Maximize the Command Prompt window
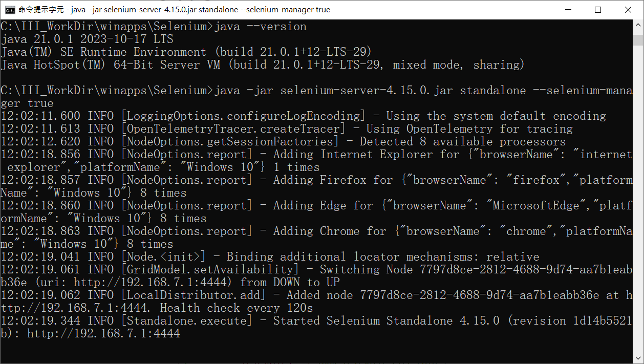Image resolution: width=644 pixels, height=364 pixels. pyautogui.click(x=598, y=10)
